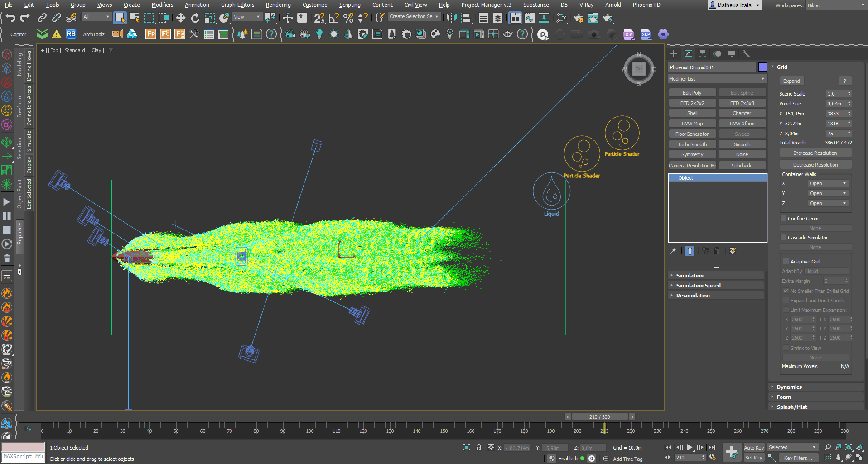
Task: Enable the Cascade Simulator checkbox
Action: (783, 238)
